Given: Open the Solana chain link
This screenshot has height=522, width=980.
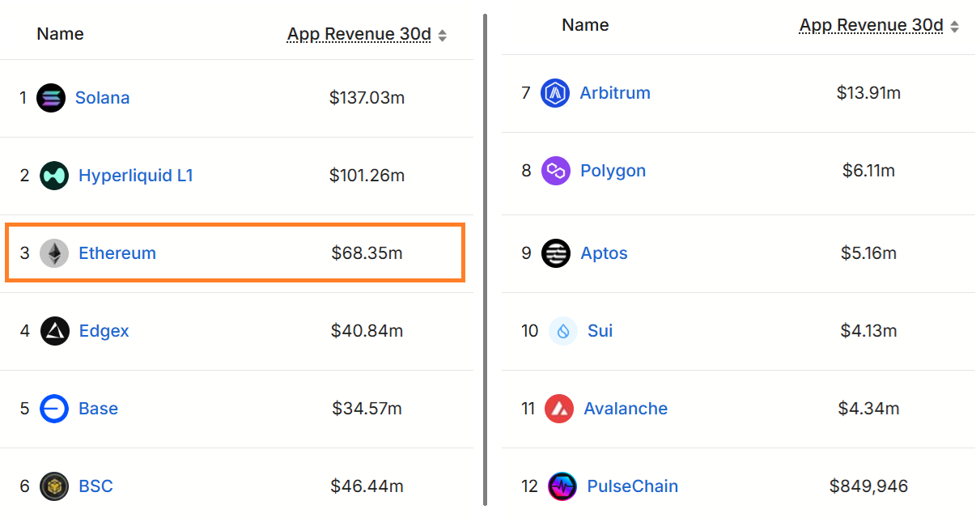Looking at the screenshot, I should click(102, 98).
